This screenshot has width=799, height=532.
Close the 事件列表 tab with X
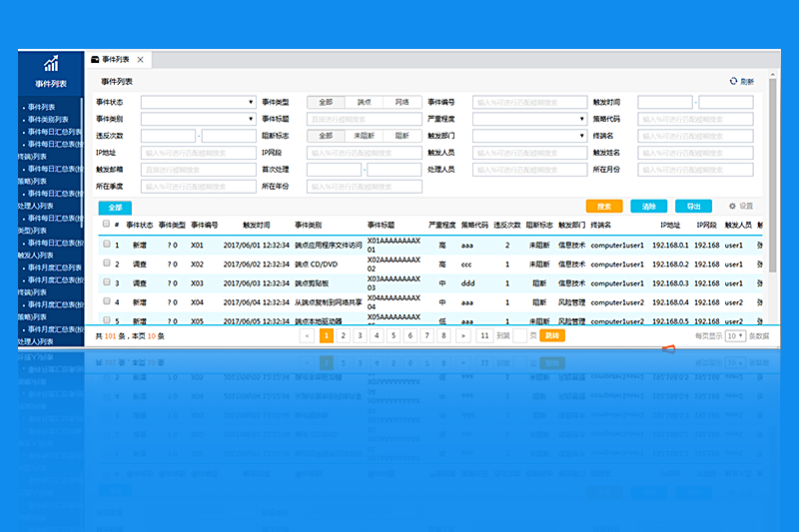[141, 60]
